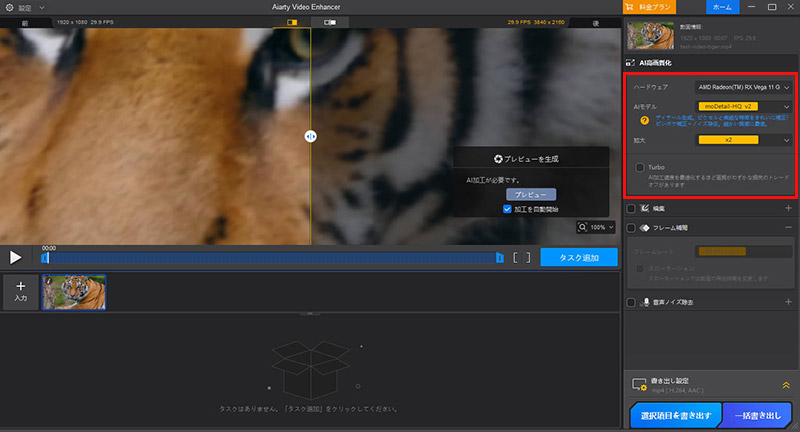Click the microphone 音声ノイズ除去 icon
The image size is (800, 432).
(646, 302)
